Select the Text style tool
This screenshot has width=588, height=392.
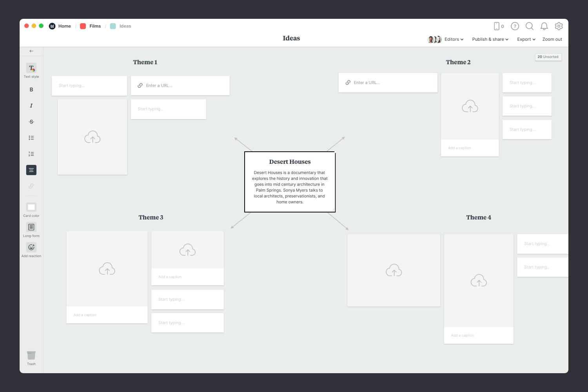click(31, 70)
